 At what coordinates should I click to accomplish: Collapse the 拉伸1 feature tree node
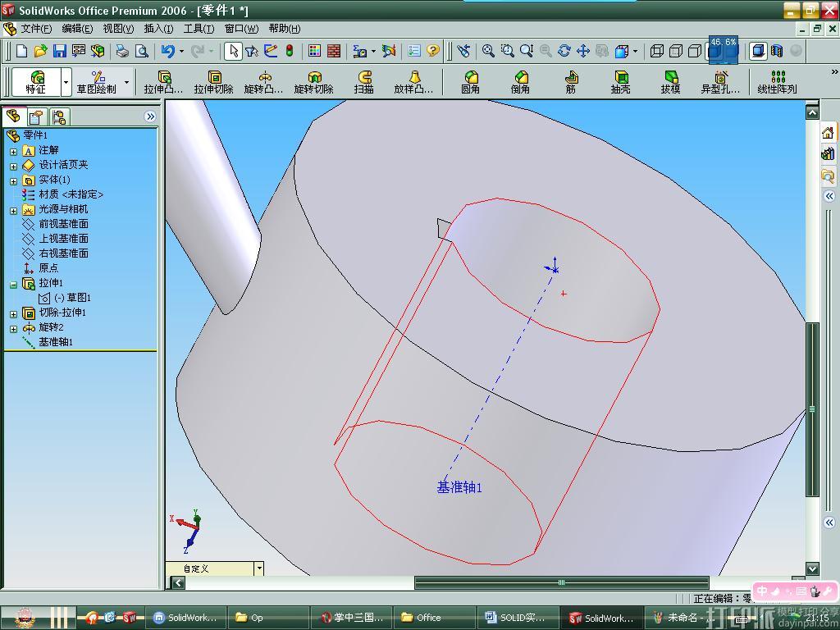(13, 284)
